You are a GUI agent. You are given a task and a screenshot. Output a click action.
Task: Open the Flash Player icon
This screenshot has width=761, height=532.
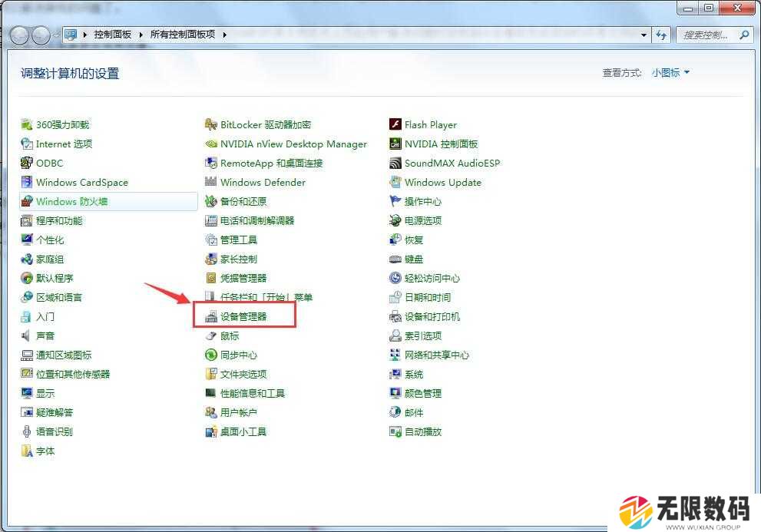tap(395, 125)
